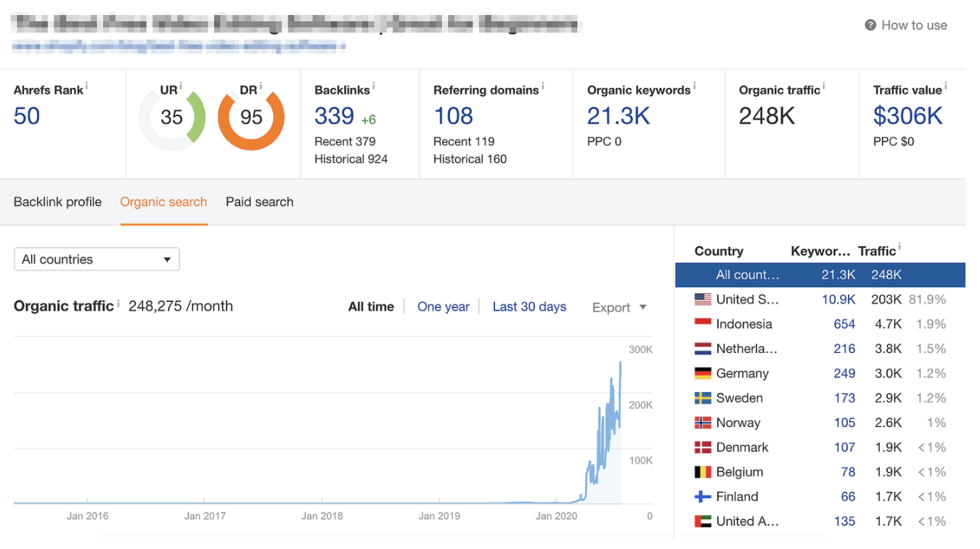Click the Jan 2020 axis label
The height and width of the screenshot is (549, 980).
point(556,516)
